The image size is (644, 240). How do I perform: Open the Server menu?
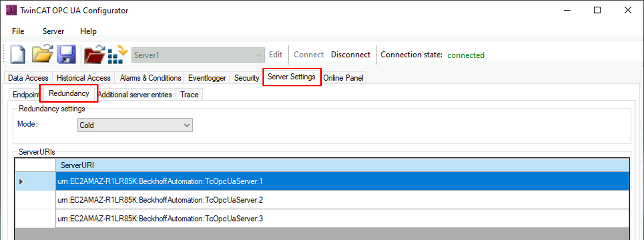coord(54,31)
